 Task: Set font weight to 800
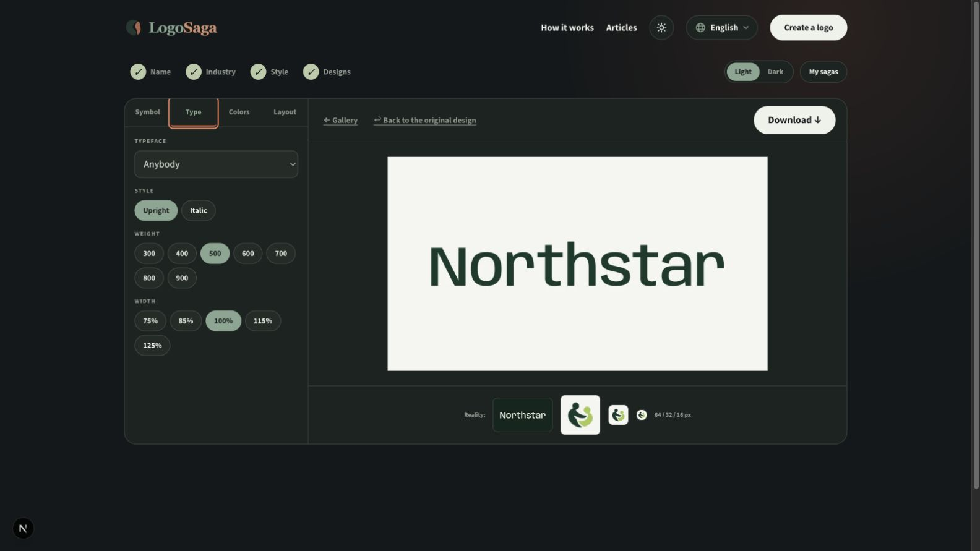click(149, 278)
